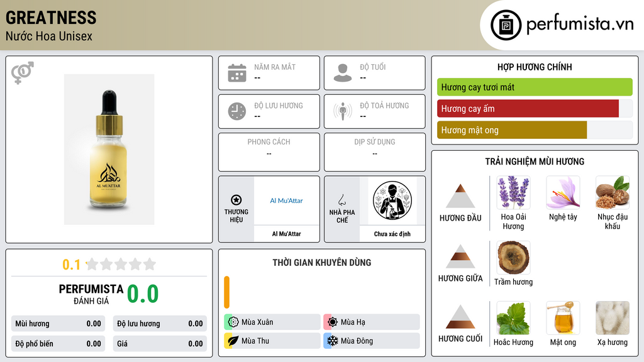Select the Xạ hương musk note image
This screenshot has height=362, width=644.
click(613, 317)
